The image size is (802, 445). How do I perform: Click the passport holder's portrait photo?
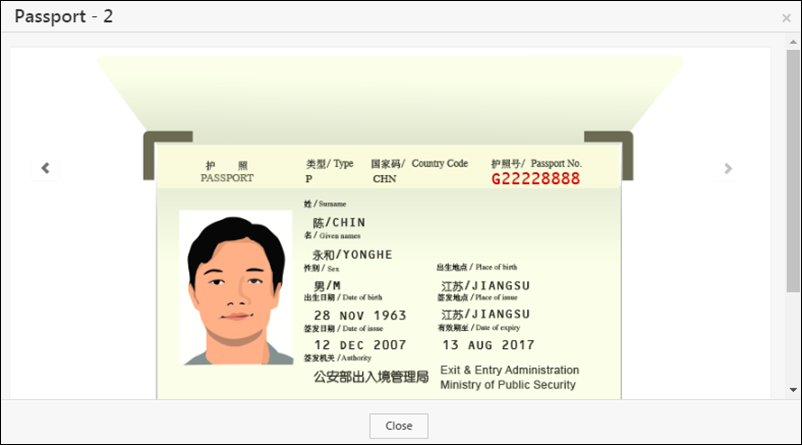click(x=236, y=288)
